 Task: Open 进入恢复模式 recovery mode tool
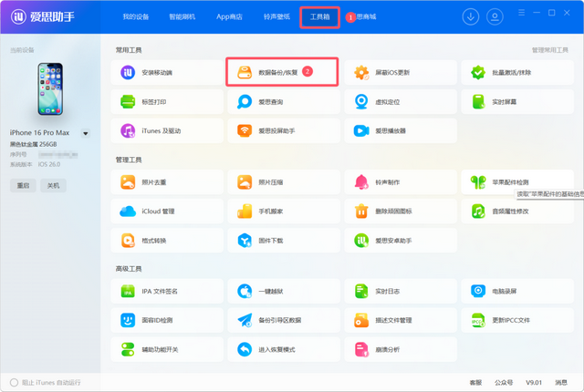point(284,349)
